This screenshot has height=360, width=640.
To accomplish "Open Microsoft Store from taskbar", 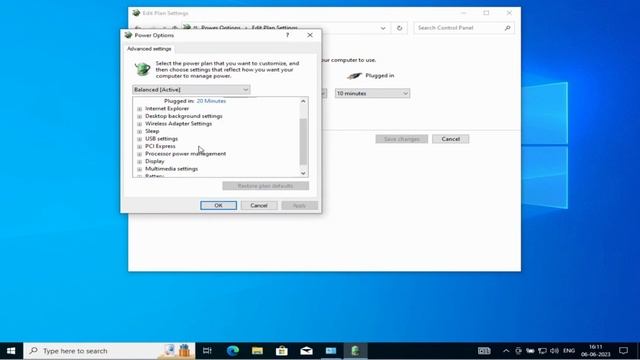I will (282, 351).
